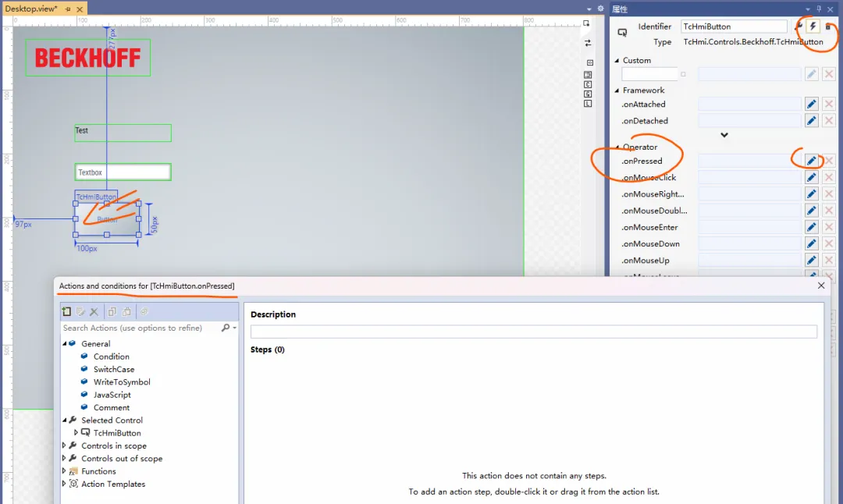Edit the .onMouseRight... event with the pencil icon
Image resolution: width=843 pixels, height=504 pixels.
811,194
